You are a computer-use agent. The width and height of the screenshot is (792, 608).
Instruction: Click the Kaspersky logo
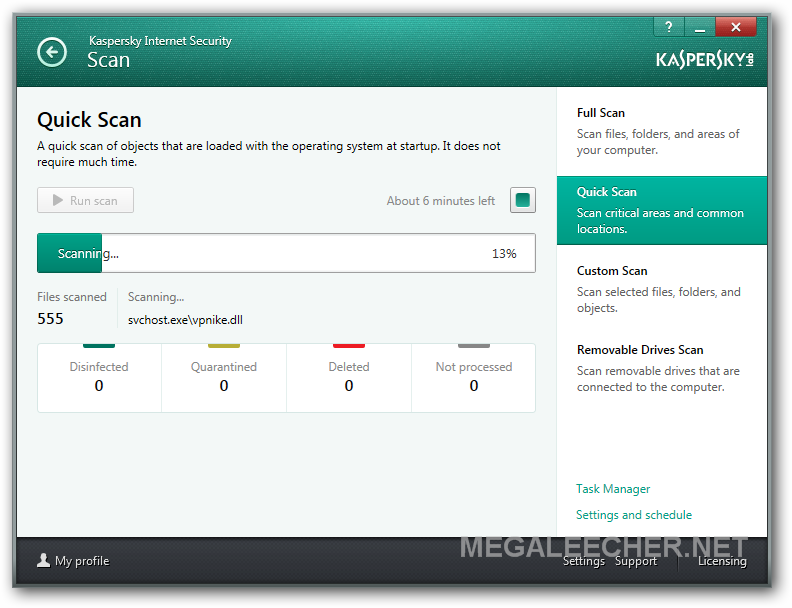[705, 60]
